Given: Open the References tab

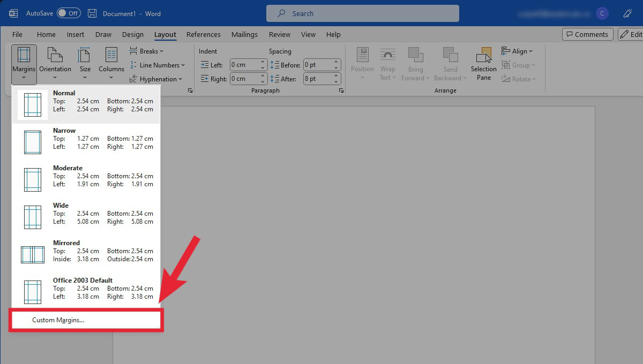Looking at the screenshot, I should tap(204, 34).
